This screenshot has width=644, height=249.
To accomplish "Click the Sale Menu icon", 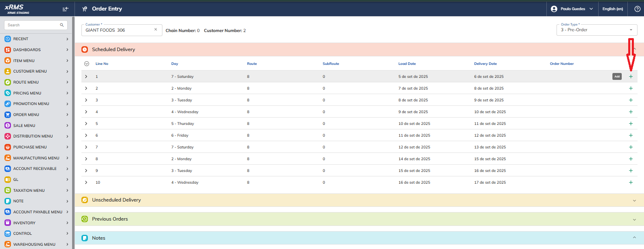I will 7,125.
